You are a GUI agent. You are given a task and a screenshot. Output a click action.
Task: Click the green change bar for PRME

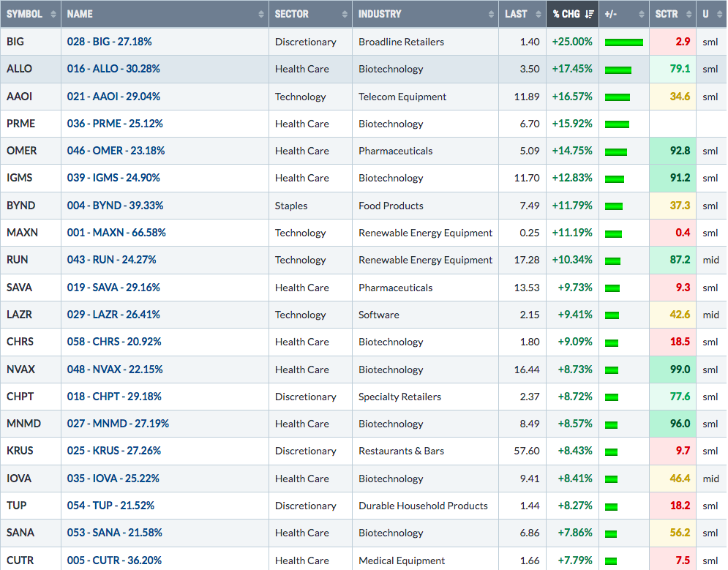(x=617, y=124)
